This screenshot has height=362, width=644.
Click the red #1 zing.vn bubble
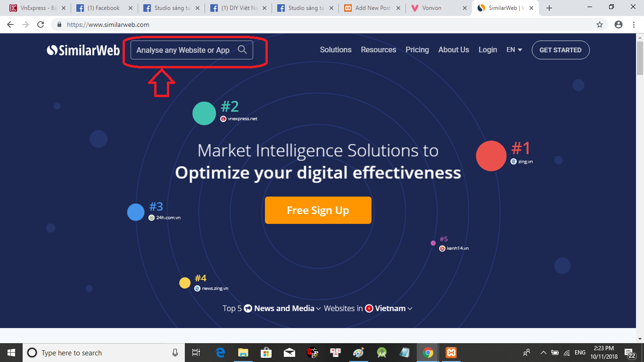[x=491, y=156]
